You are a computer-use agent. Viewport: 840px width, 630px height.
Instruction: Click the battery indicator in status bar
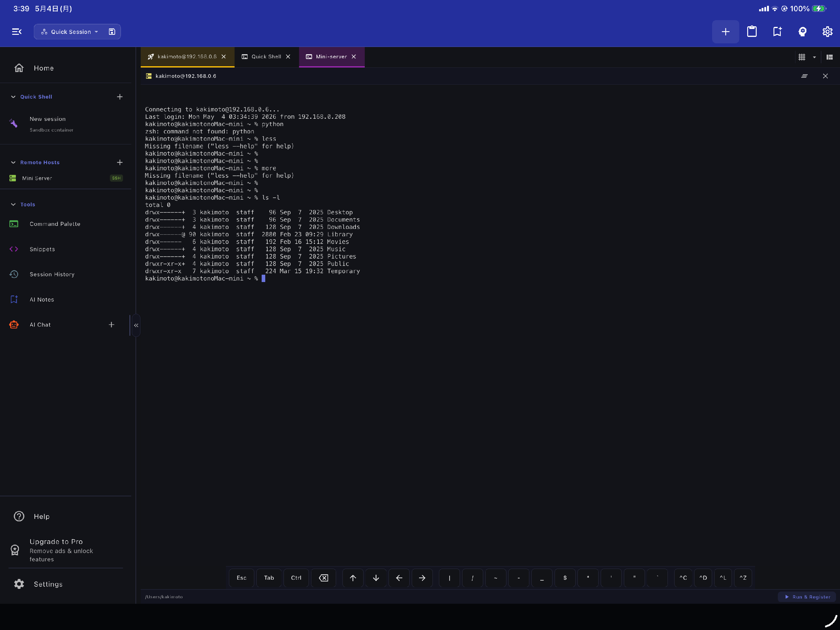(x=819, y=9)
